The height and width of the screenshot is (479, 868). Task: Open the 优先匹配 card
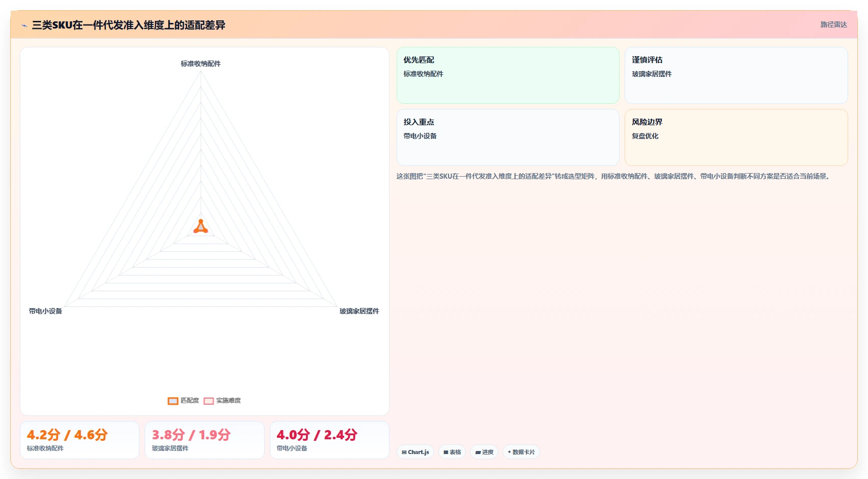508,75
